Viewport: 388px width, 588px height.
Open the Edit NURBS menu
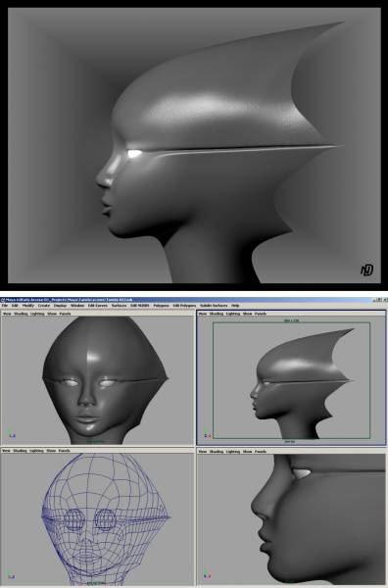click(x=140, y=306)
